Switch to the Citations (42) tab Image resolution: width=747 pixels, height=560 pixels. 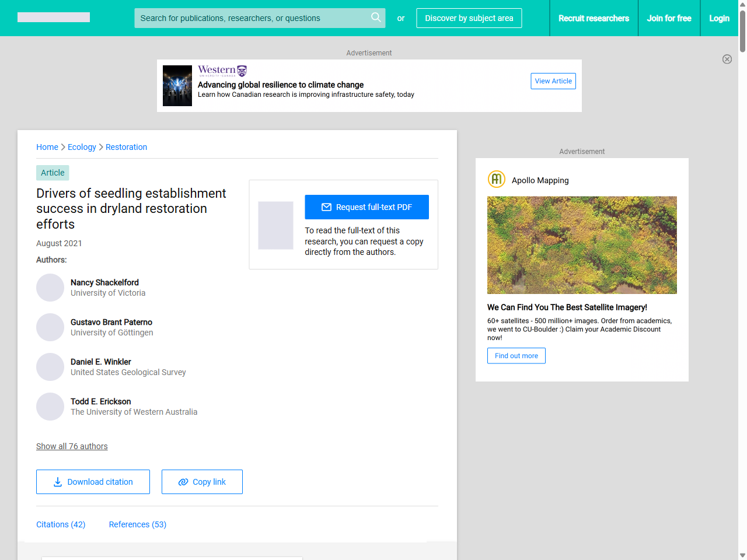pyautogui.click(x=61, y=524)
